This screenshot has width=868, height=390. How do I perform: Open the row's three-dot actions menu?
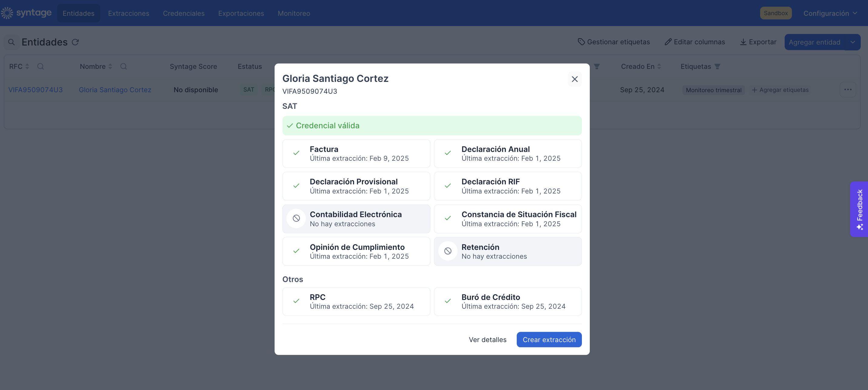847,90
